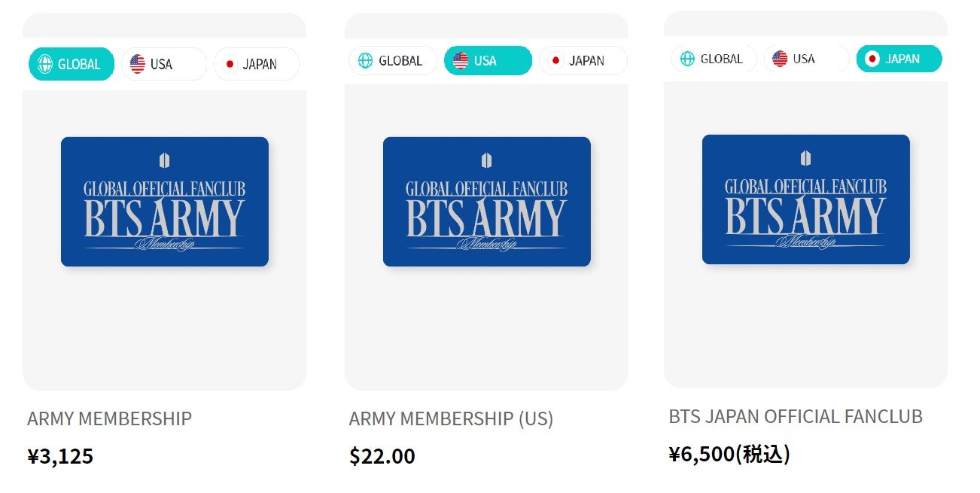Click the Japan flag icon on the middle card
Image resolution: width=980 pixels, height=493 pixels.
pos(555,60)
